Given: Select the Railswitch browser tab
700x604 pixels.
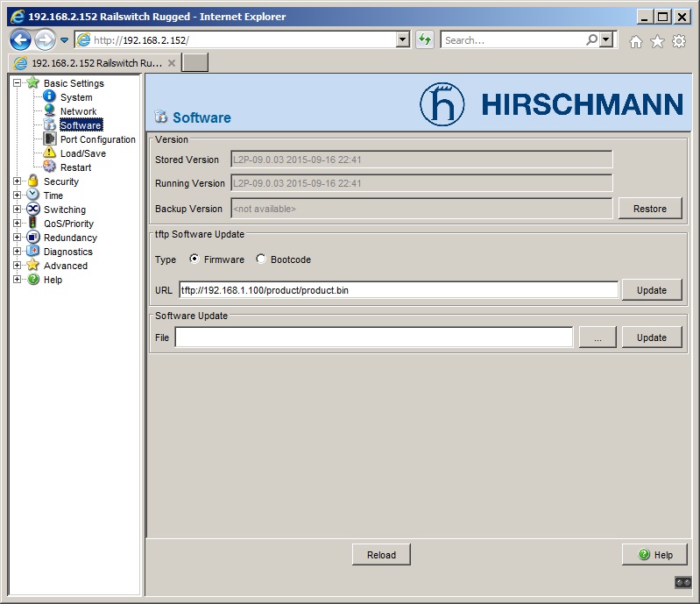Looking at the screenshot, I should (94, 63).
